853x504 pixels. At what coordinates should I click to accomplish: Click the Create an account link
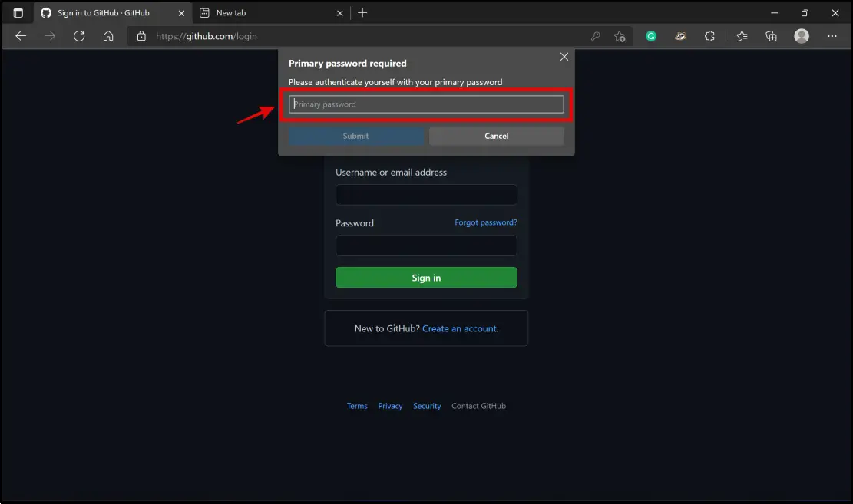[461, 328]
